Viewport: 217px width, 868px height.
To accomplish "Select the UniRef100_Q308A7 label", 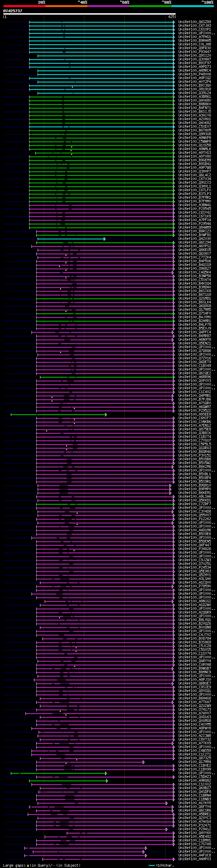I will (195, 59).
